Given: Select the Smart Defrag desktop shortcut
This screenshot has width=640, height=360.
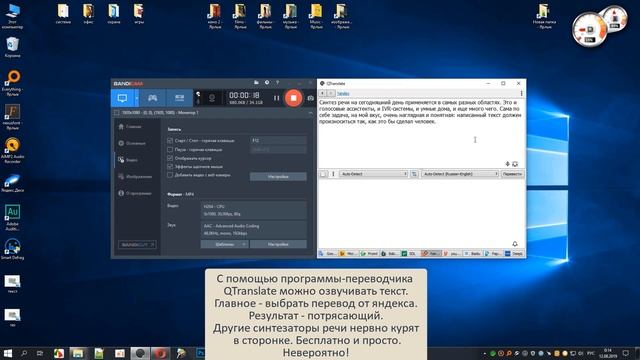Looking at the screenshot, I should [12, 249].
